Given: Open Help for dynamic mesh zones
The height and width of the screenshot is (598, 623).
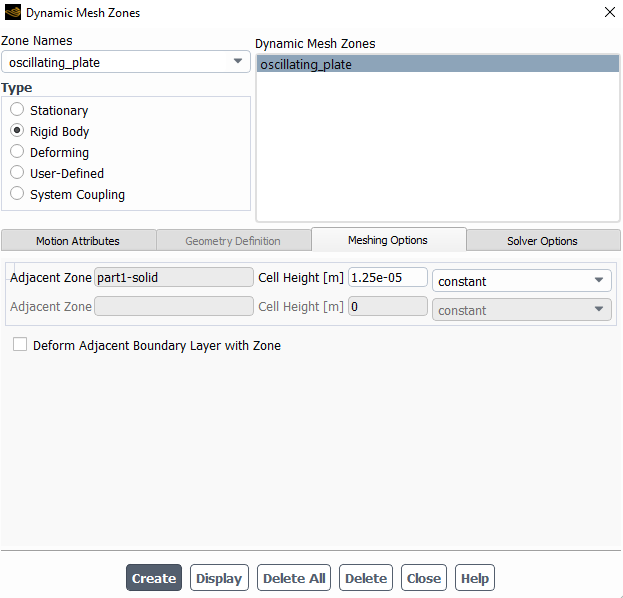Looking at the screenshot, I should click(475, 578).
